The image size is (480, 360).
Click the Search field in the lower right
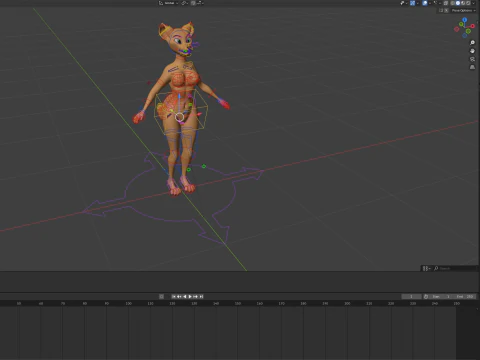point(455,268)
